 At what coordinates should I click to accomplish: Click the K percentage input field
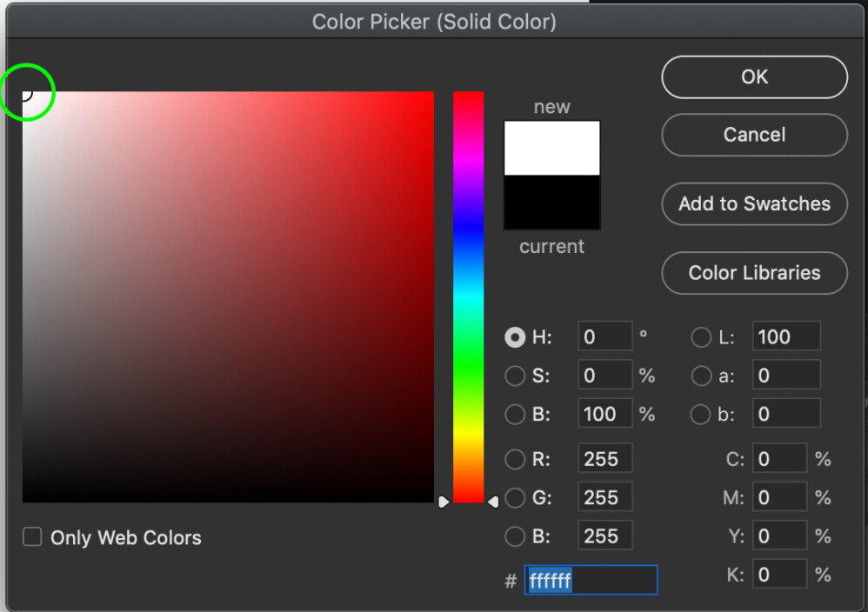[x=779, y=574]
